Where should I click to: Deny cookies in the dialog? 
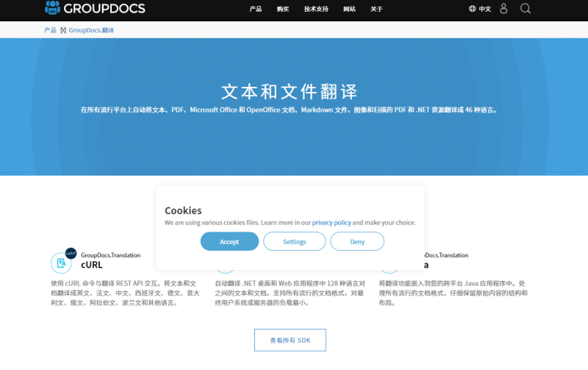357,241
